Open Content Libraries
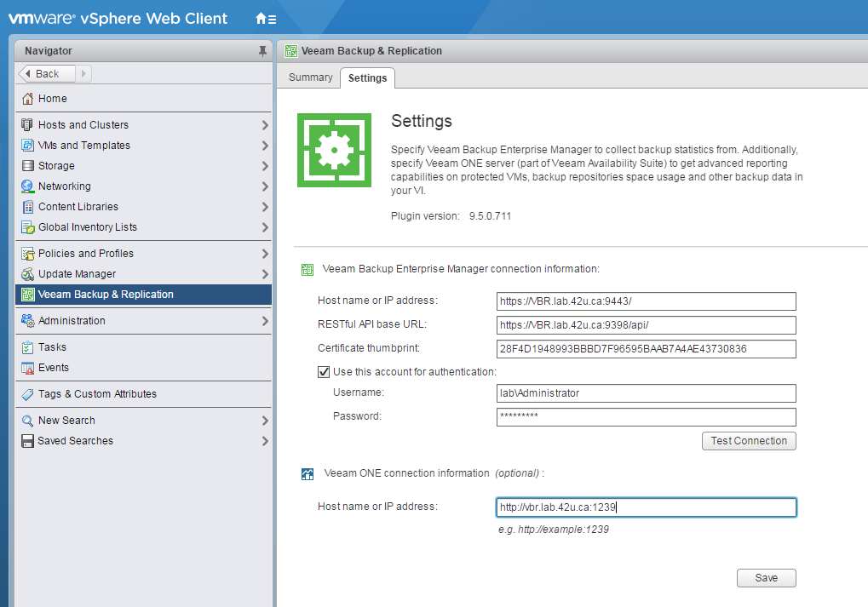 pyautogui.click(x=79, y=206)
